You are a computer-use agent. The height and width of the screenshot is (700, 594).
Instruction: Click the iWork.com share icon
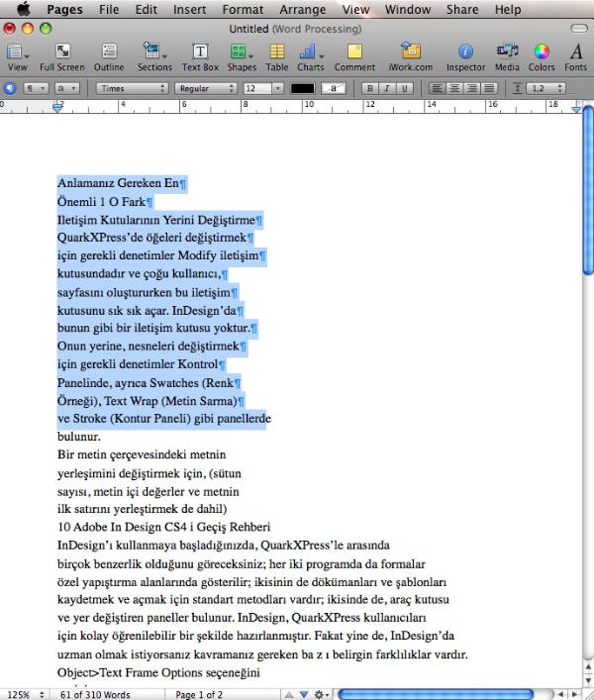[x=411, y=57]
